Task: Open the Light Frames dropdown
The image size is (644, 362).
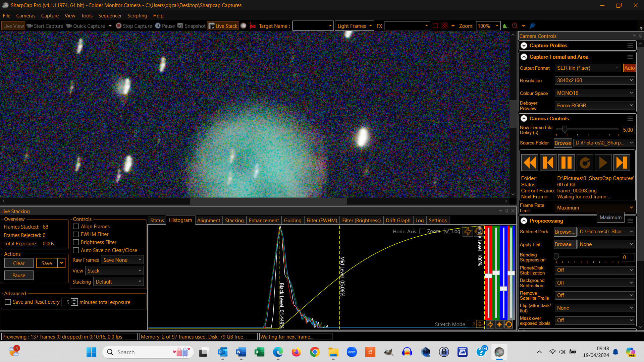Action: [355, 26]
